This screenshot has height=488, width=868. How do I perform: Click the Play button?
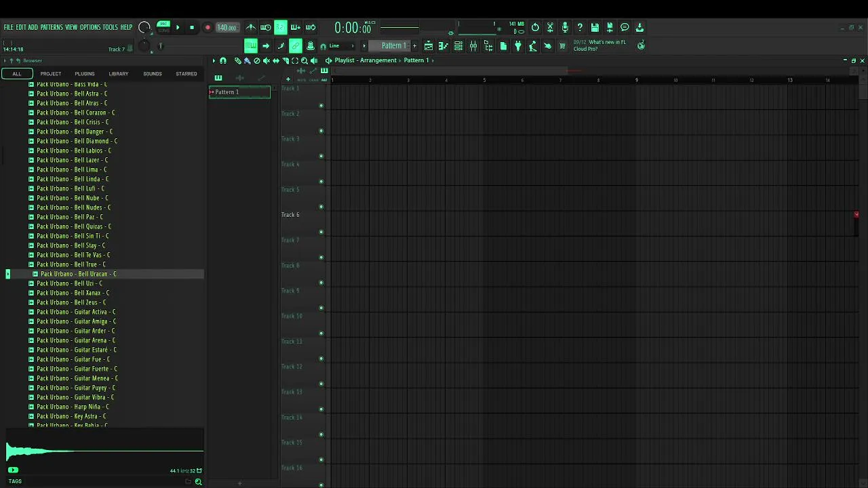[178, 27]
